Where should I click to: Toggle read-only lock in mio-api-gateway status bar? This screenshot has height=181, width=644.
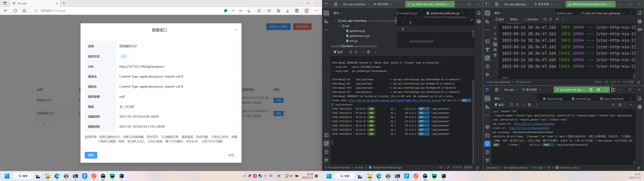click(x=638, y=82)
